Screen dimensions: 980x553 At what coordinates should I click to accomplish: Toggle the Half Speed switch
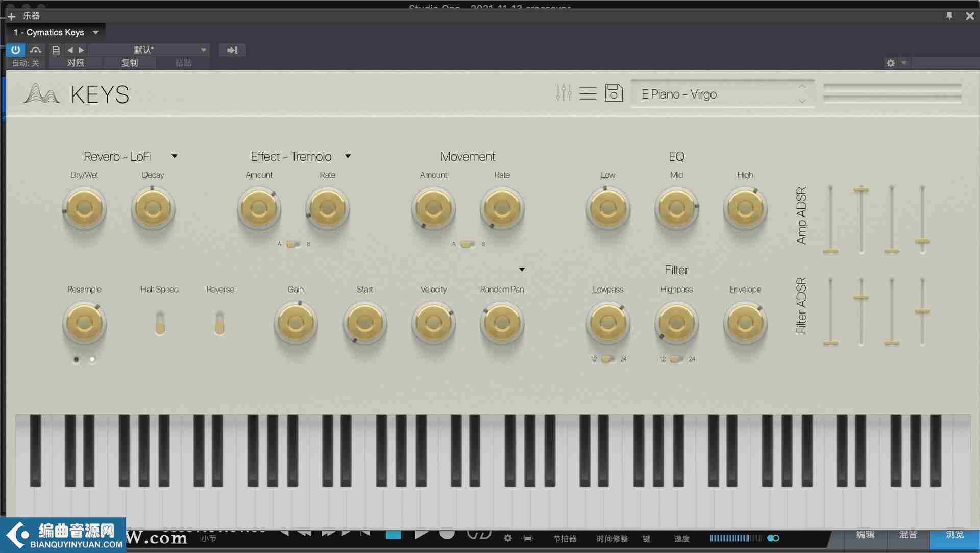point(160,323)
